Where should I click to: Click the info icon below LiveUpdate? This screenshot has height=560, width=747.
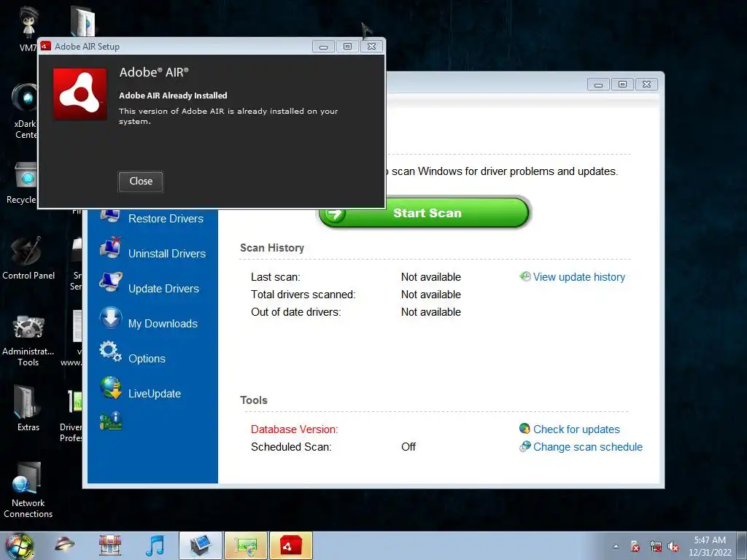111,421
